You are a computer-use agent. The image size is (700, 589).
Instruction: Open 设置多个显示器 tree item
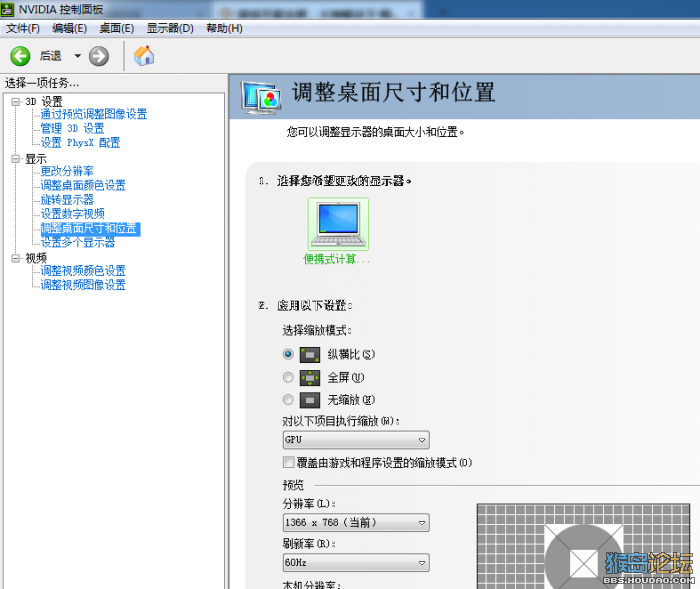[x=78, y=242]
